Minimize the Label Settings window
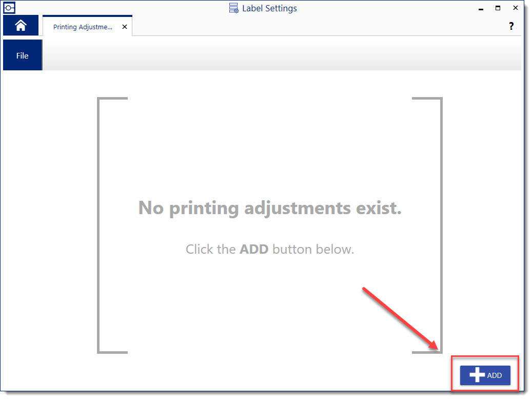The width and height of the screenshot is (532, 399). pyautogui.click(x=481, y=9)
